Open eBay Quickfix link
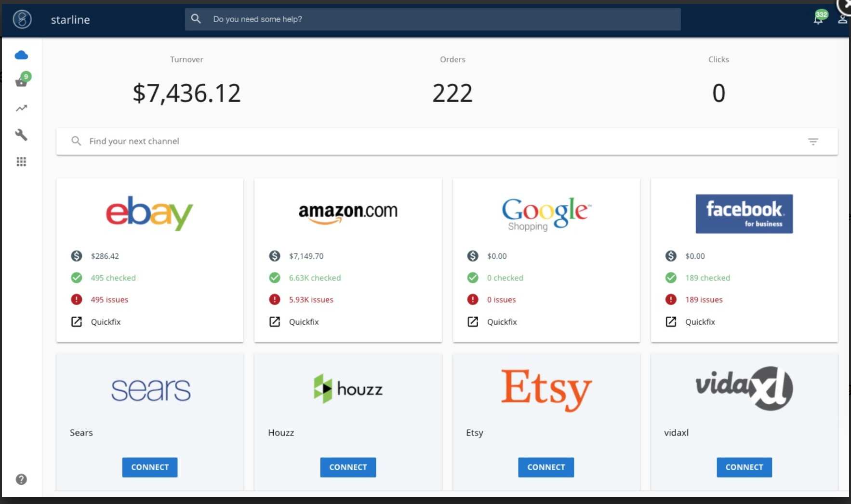 pyautogui.click(x=106, y=322)
